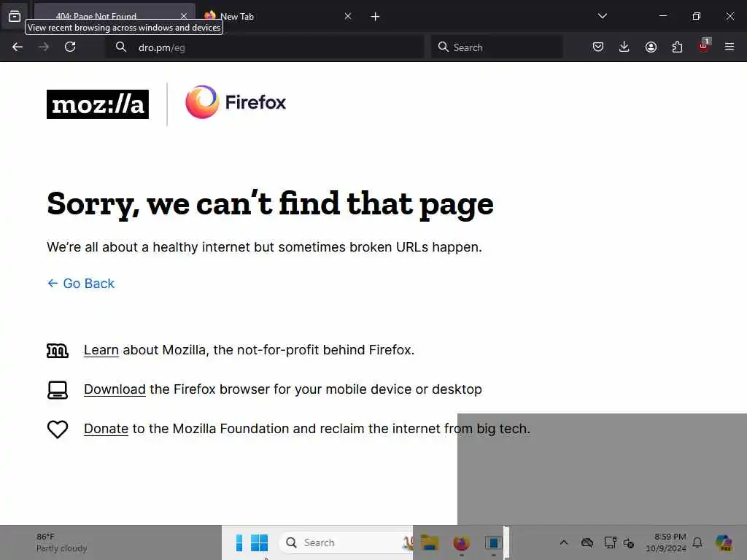Click the display/network tray icon
Image resolution: width=747 pixels, height=560 pixels.
pyautogui.click(x=611, y=542)
